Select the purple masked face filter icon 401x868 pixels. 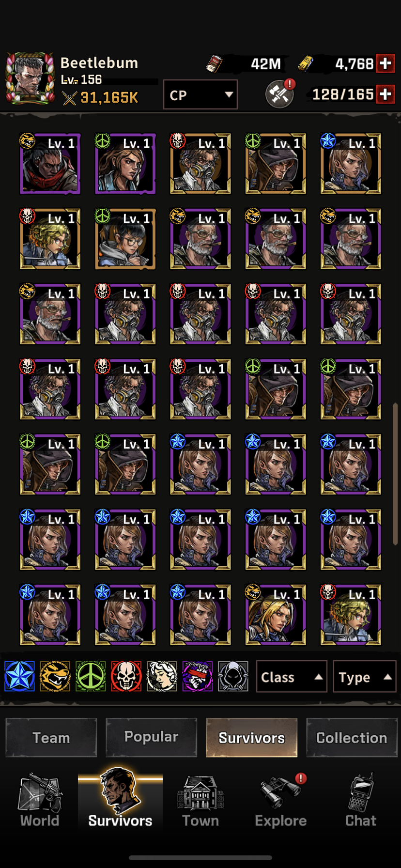point(197,676)
